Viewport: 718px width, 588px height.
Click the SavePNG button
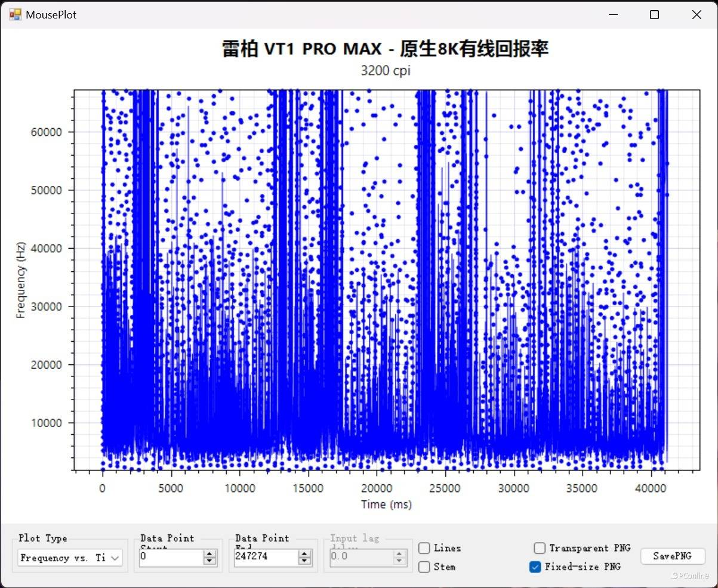673,556
